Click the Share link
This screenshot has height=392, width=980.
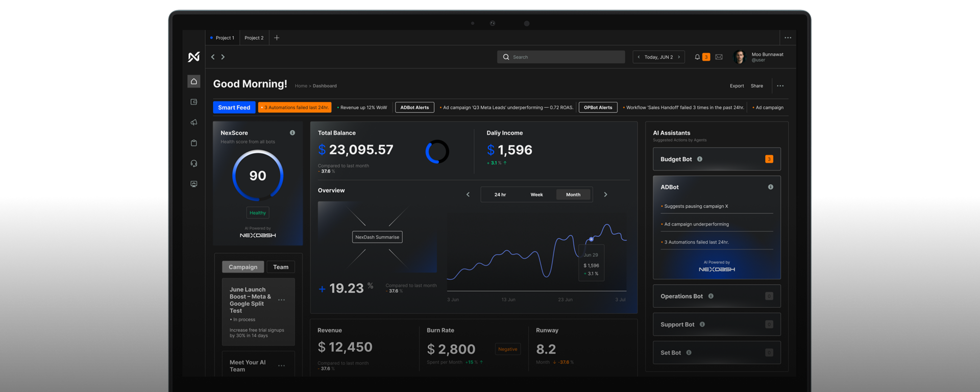coord(757,86)
